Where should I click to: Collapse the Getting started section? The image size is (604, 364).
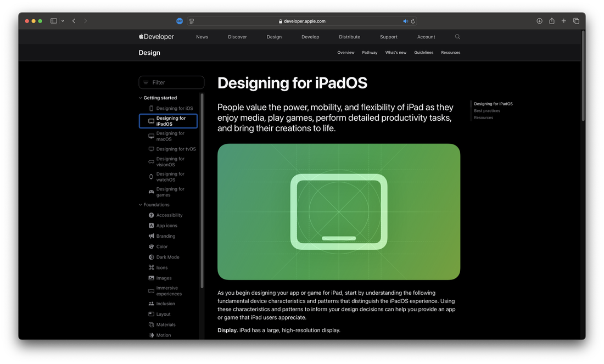coord(140,98)
